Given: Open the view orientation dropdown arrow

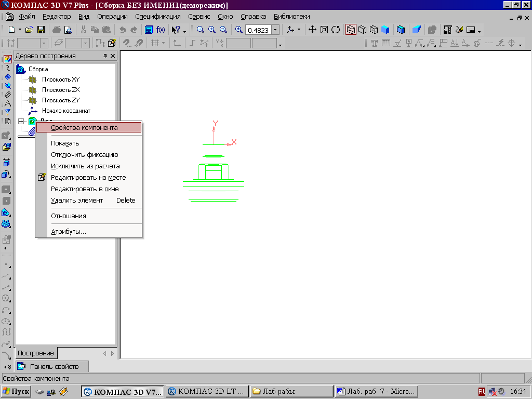Looking at the screenshot, I should [299, 30].
